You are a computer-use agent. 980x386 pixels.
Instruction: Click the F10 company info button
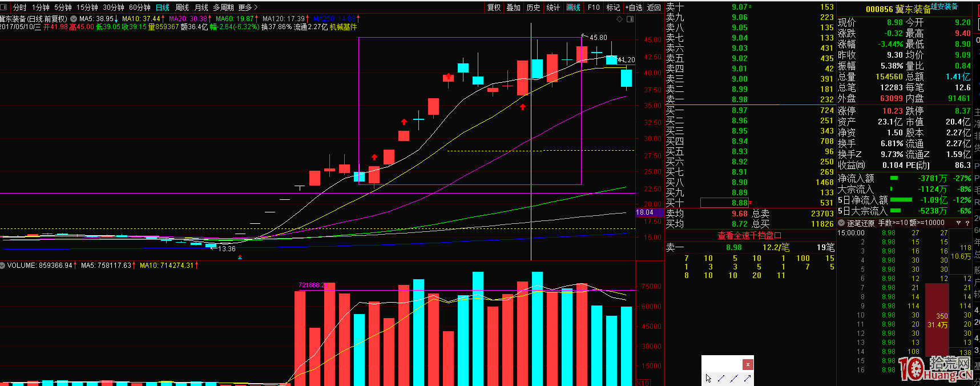594,7
